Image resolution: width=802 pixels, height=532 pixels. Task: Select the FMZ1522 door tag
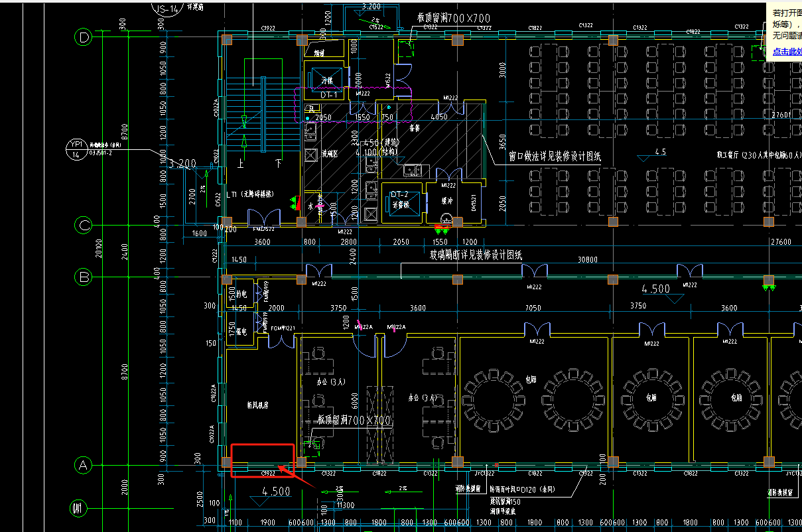coord(263,229)
